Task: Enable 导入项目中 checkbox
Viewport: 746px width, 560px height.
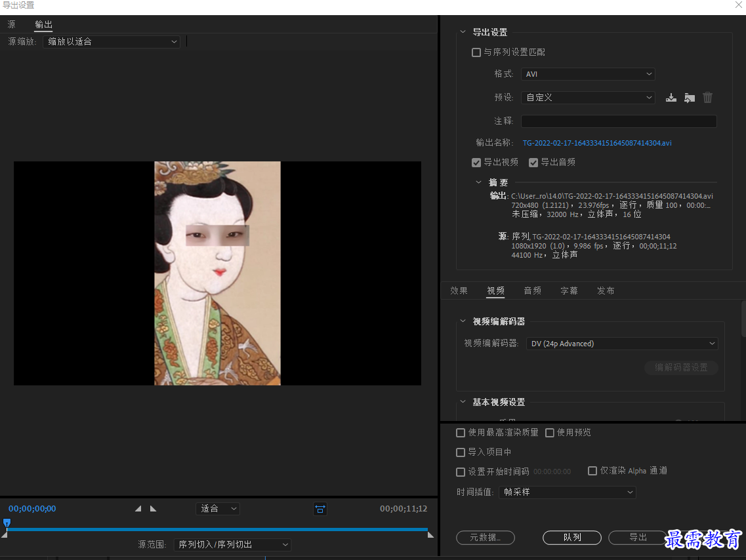Action: 461,452
